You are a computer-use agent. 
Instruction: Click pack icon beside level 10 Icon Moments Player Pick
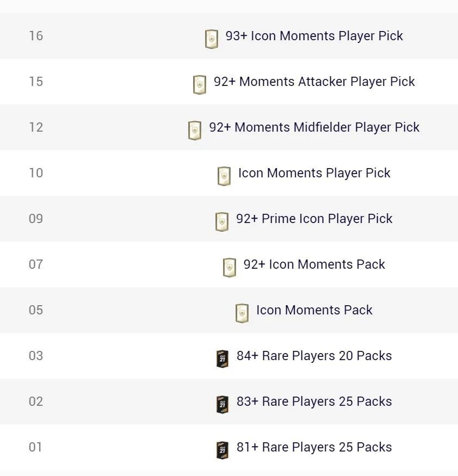224,176
